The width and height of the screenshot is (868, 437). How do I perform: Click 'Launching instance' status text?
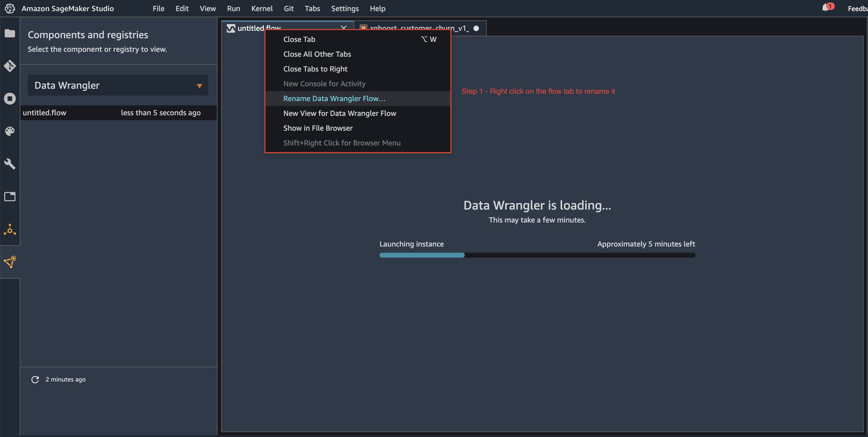pyautogui.click(x=412, y=244)
